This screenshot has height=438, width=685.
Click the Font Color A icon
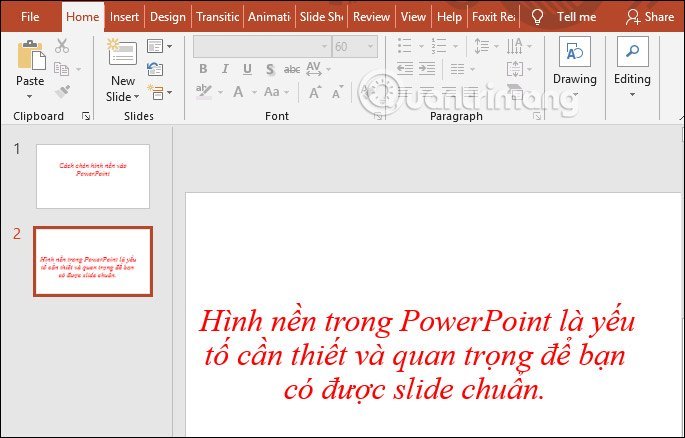(238, 92)
